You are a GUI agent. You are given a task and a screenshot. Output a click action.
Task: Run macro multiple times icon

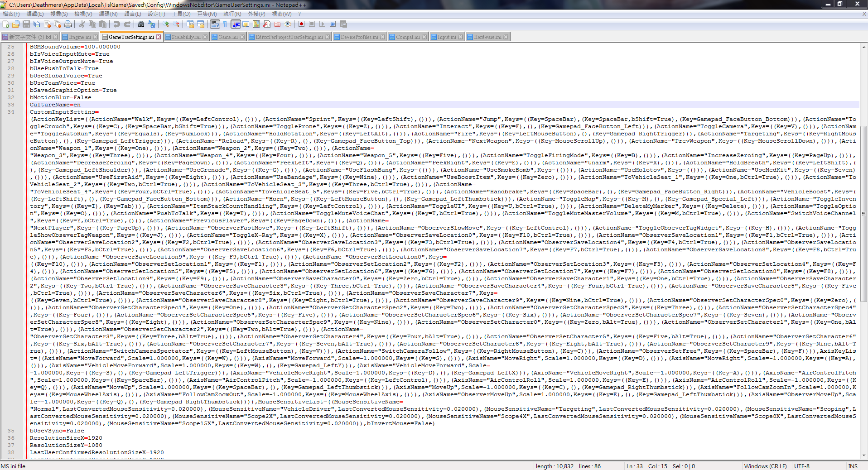333,24
